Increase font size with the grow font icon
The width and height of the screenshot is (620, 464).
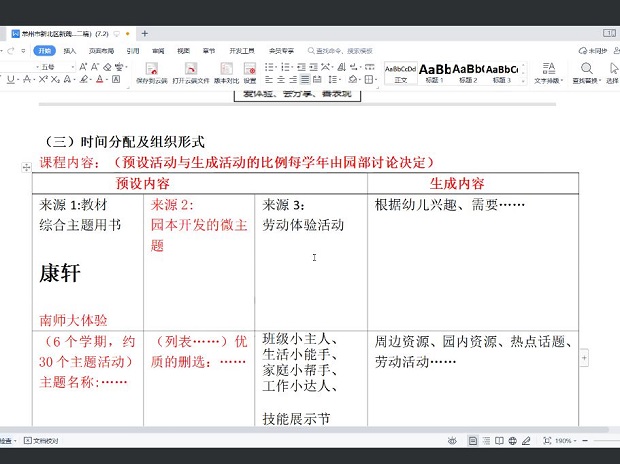[x=83, y=67]
